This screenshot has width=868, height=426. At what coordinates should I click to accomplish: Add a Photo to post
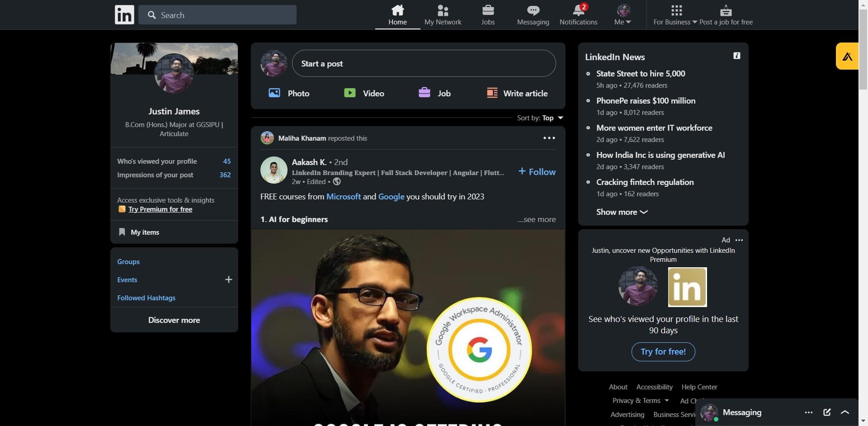point(289,93)
